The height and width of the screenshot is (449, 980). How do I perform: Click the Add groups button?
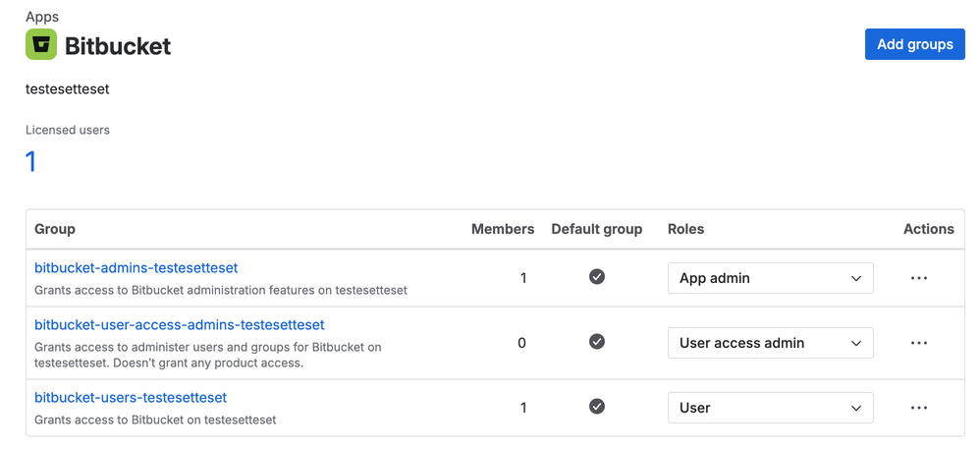click(914, 44)
